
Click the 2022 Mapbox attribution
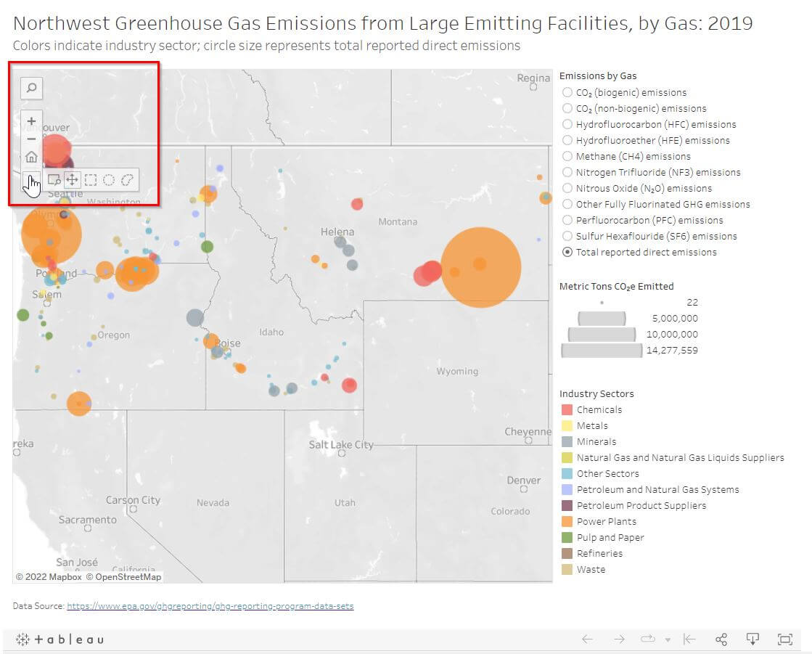pos(49,577)
